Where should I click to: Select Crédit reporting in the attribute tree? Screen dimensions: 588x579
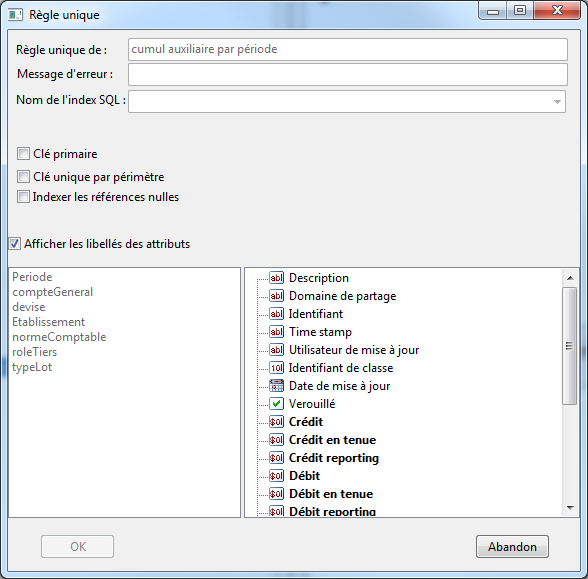(334, 458)
